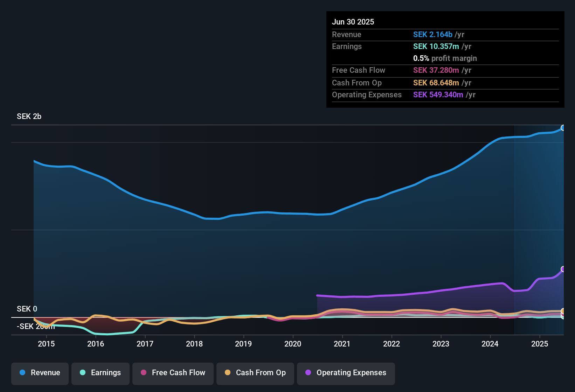Click the 0.5% profit margin text
This screenshot has height=392, width=575.
[x=445, y=58]
